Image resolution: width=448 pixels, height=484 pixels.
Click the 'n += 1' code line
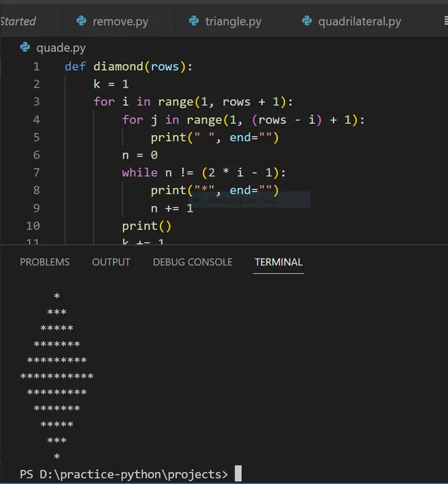pyautogui.click(x=172, y=209)
